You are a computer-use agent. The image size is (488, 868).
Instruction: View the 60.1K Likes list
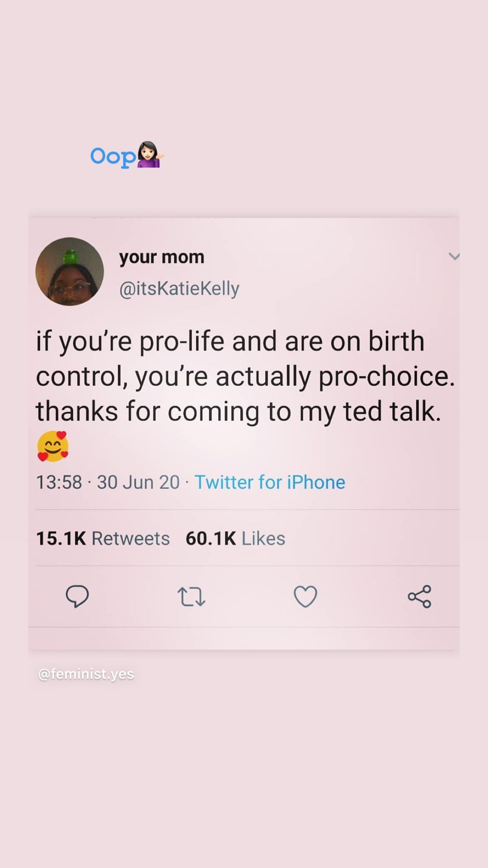click(x=235, y=538)
